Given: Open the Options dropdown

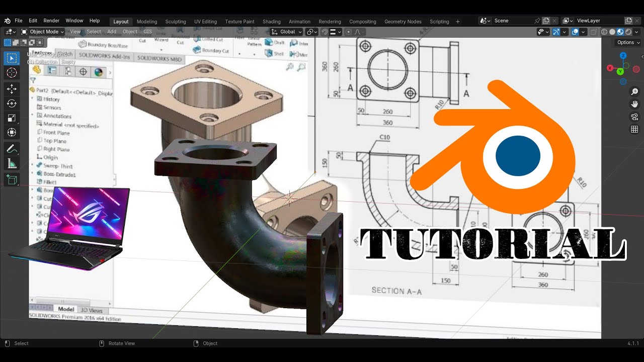Looking at the screenshot, I should pos(628,42).
